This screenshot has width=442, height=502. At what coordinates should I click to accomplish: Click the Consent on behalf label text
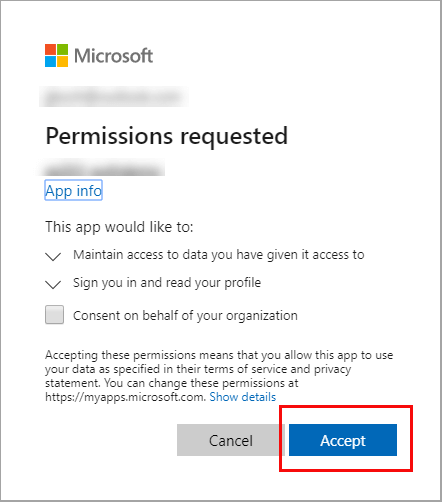[185, 316]
